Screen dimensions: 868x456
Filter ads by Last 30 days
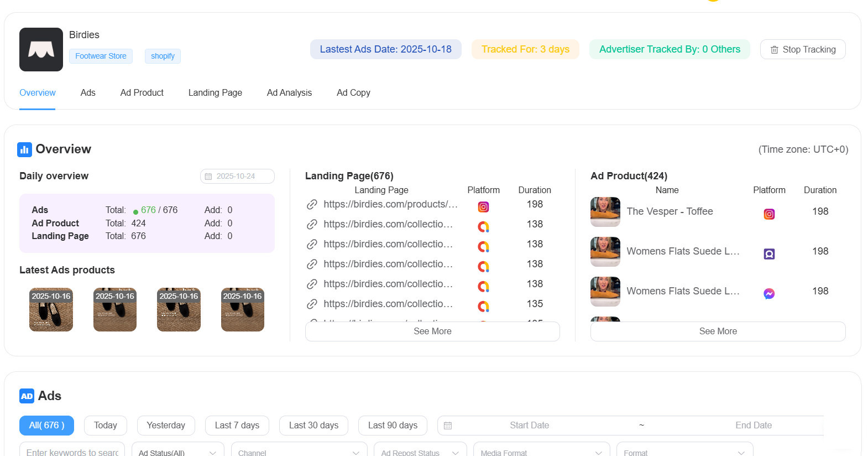(x=313, y=426)
